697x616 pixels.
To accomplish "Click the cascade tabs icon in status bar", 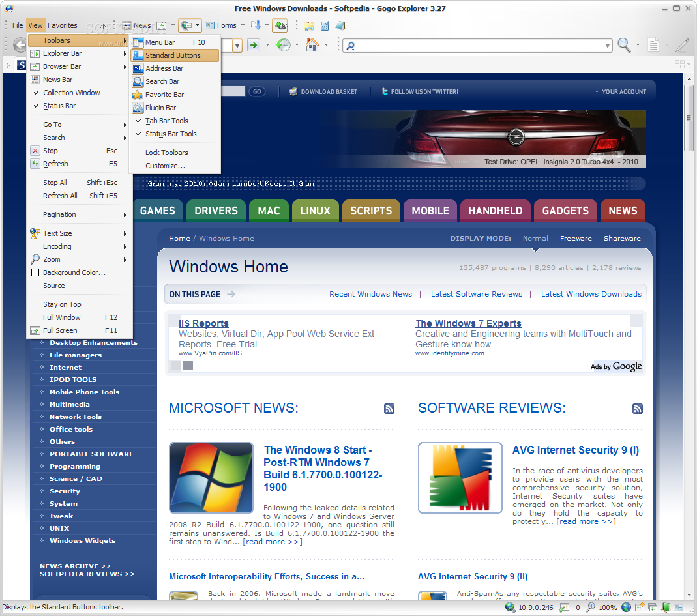I will coord(652,607).
